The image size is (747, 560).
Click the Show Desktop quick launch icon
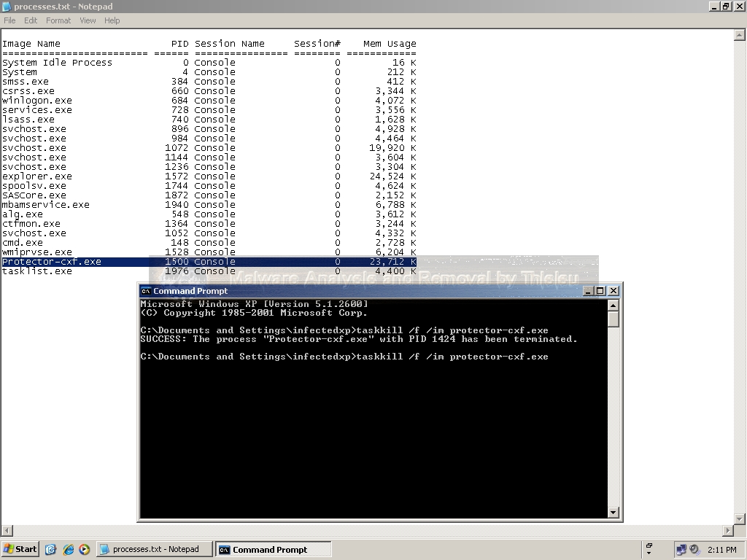coord(50,549)
